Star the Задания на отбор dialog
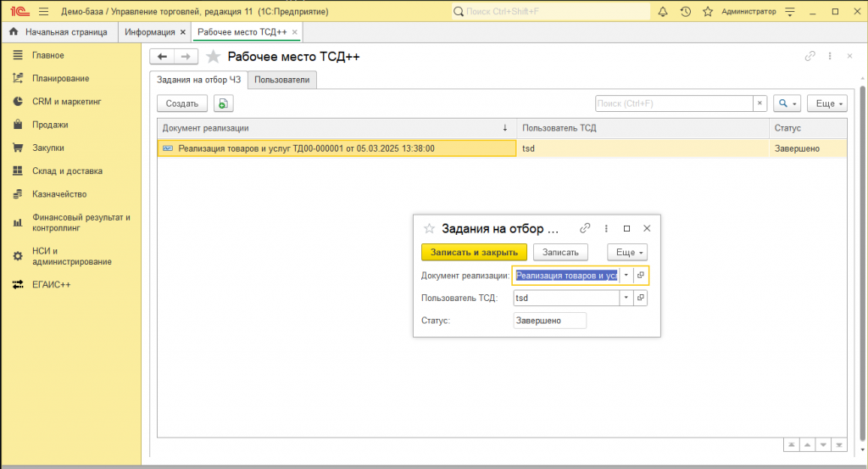This screenshot has height=469, width=868. 429,228
